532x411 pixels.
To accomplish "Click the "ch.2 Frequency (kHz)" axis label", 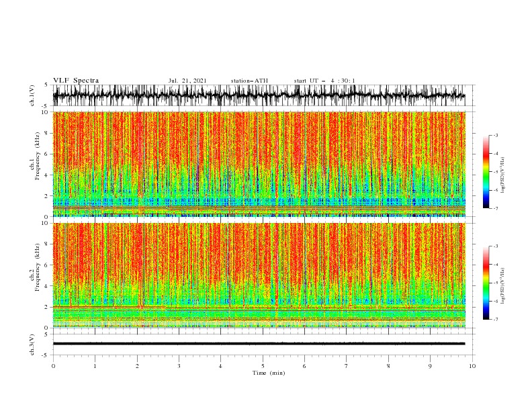I will (34, 267).
